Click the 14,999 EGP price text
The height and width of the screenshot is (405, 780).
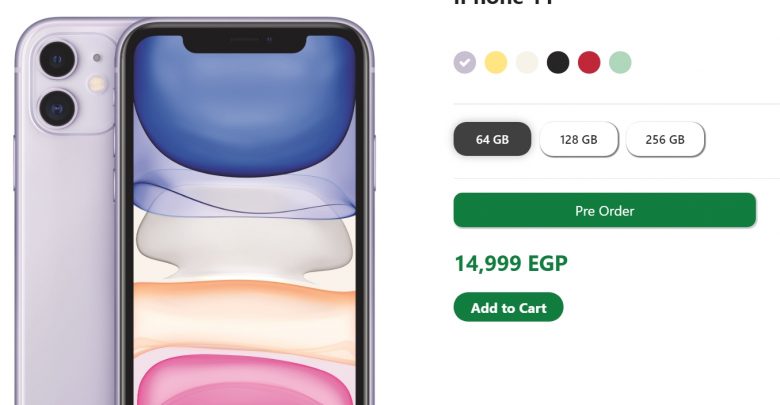(511, 263)
